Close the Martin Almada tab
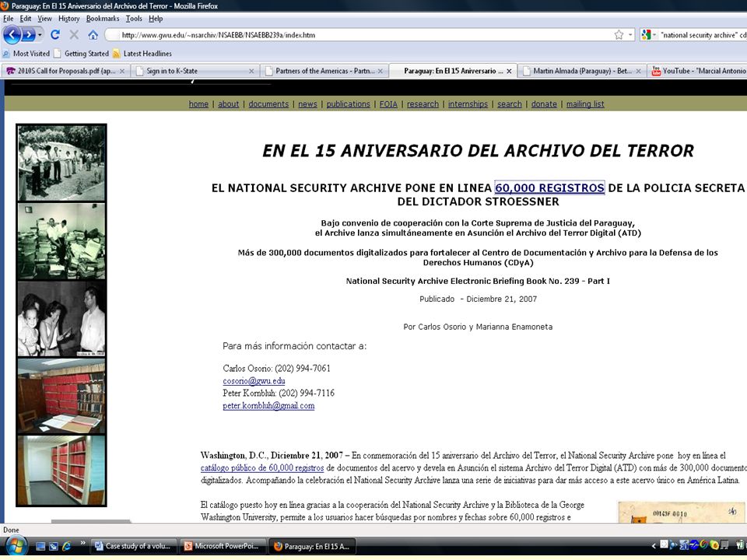Viewport: 747px width, 560px height. coord(638,71)
